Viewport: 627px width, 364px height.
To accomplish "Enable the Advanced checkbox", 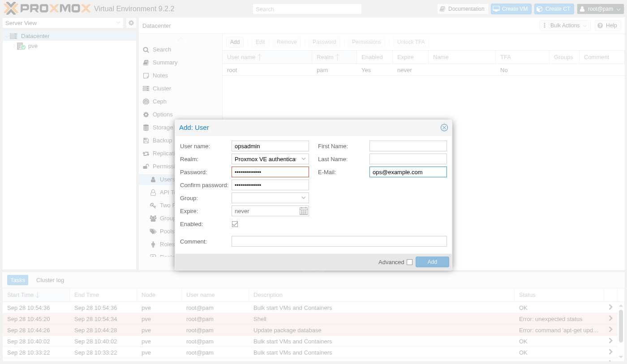I will coord(409,262).
